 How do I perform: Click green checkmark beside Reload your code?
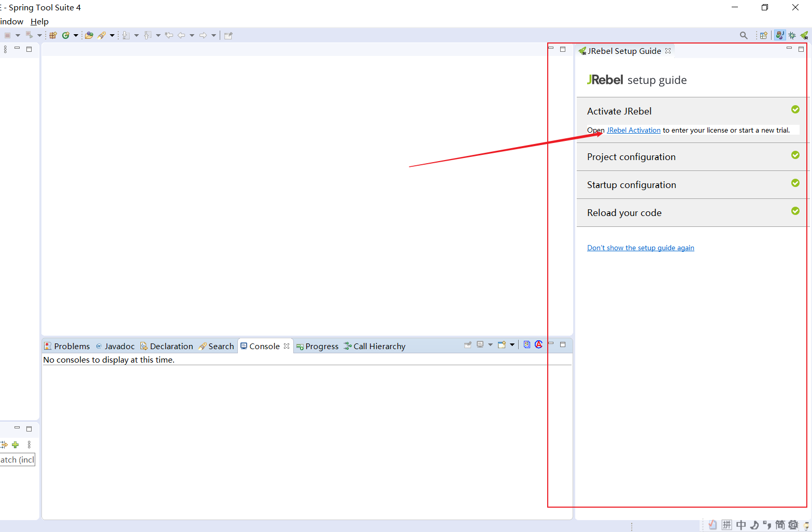point(795,211)
